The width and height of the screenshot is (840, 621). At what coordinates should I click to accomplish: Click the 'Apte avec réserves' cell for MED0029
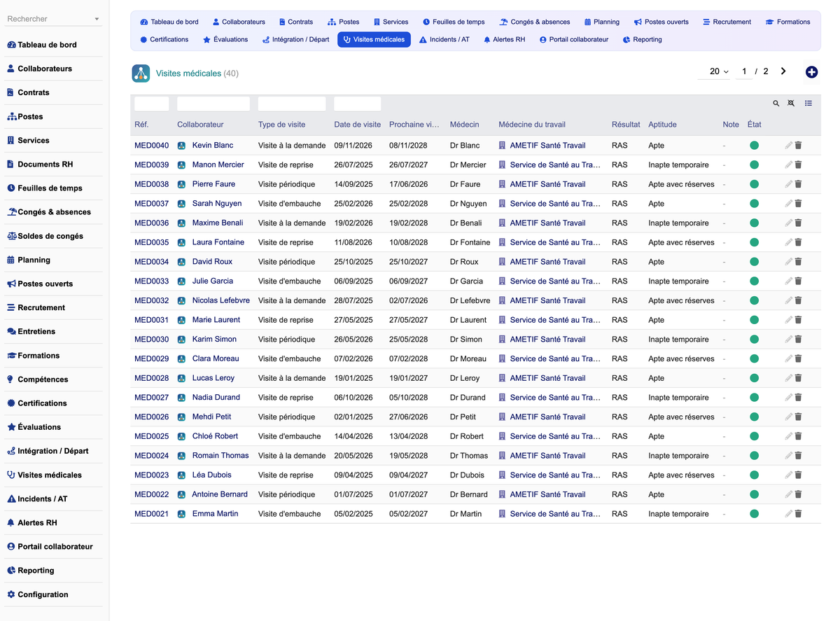tap(681, 358)
